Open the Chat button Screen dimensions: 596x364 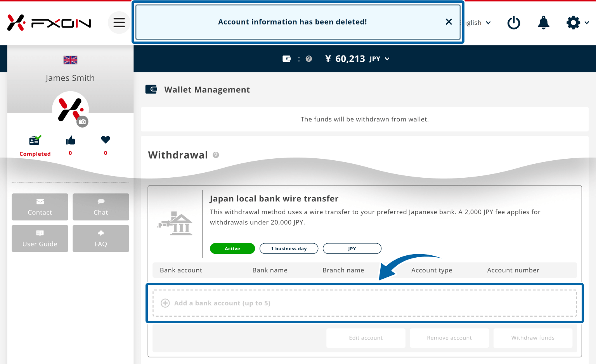[101, 207]
